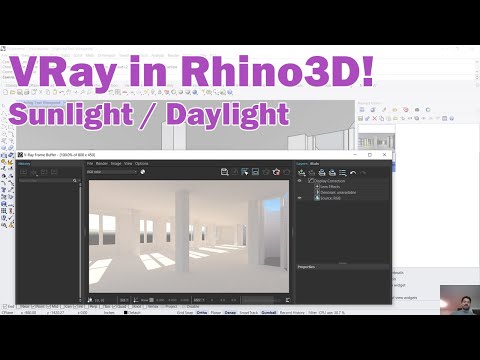This screenshot has height=360, width=480.
Task: Click the render progress bar at bottom
Action: pyautogui.click(x=262, y=300)
